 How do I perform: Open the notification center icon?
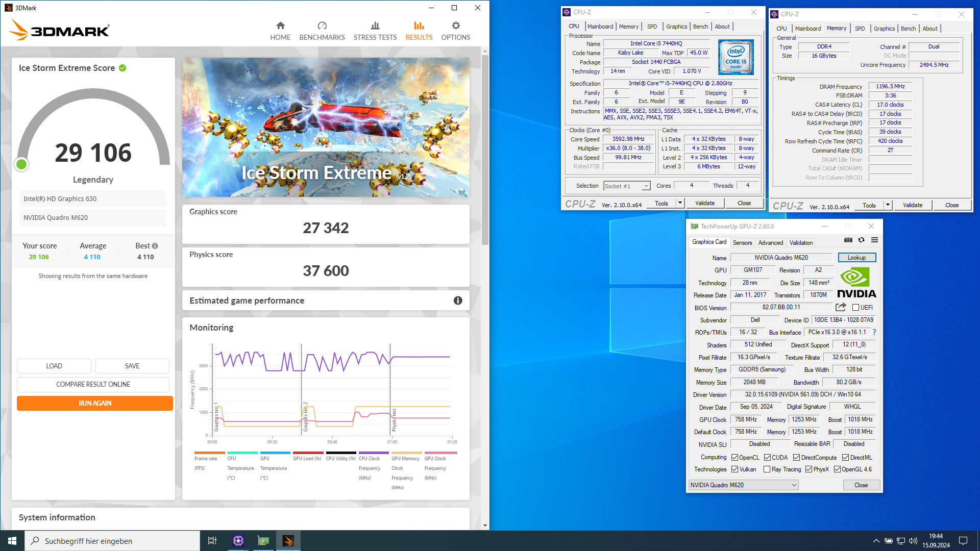click(x=963, y=541)
